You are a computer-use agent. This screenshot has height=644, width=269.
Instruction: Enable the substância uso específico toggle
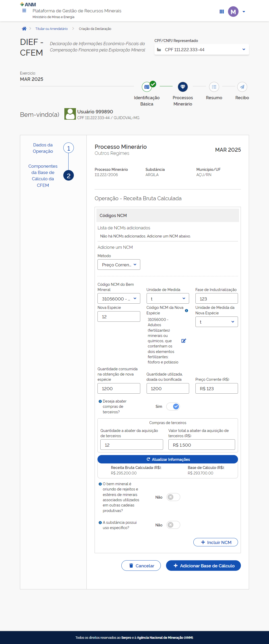173,525
